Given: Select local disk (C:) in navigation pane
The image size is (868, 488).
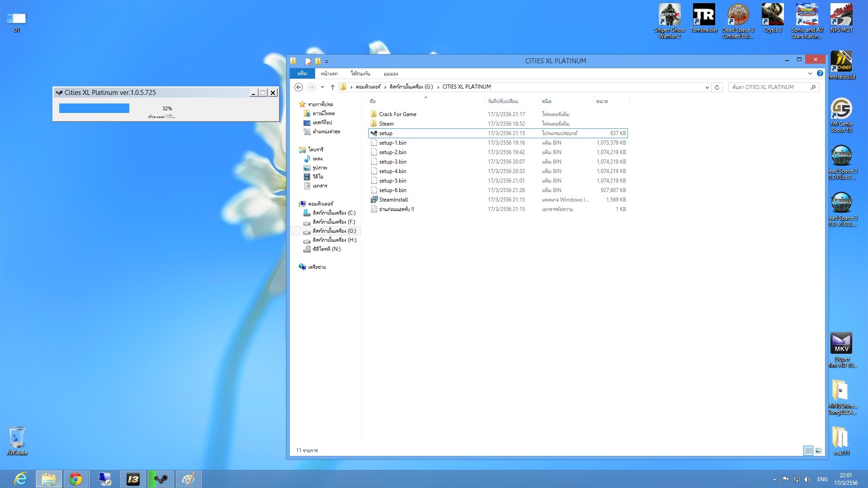Looking at the screenshot, I should (x=334, y=213).
